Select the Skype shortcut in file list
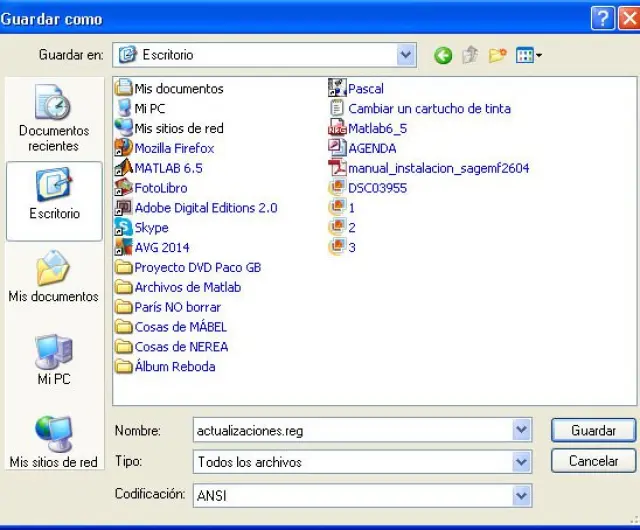This screenshot has height=530, width=640. tap(151, 228)
